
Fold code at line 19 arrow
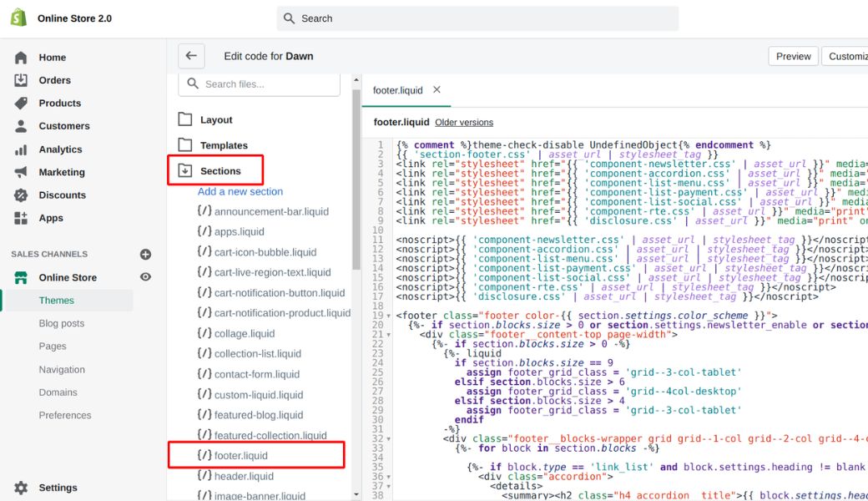click(x=389, y=316)
